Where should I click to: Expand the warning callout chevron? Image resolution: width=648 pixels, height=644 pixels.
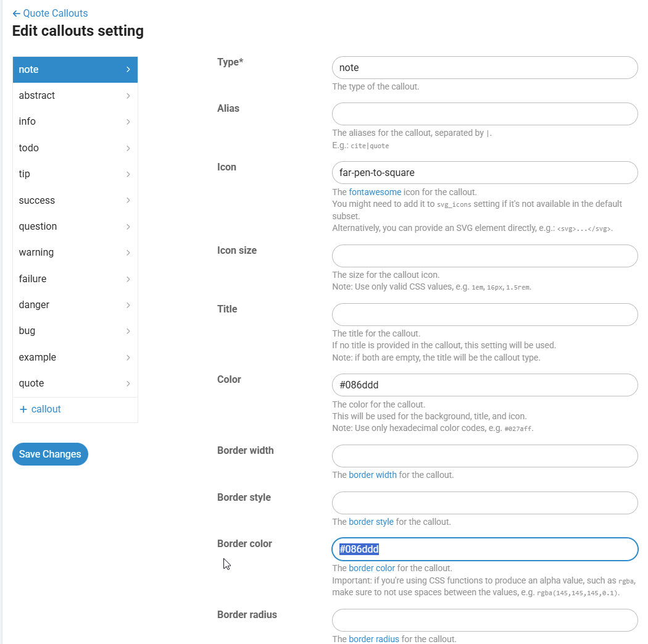(128, 253)
